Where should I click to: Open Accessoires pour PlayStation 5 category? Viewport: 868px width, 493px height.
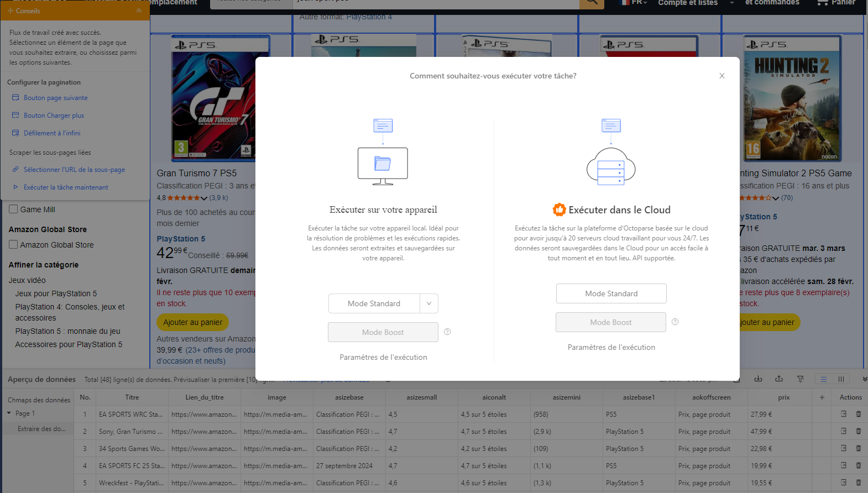click(69, 344)
